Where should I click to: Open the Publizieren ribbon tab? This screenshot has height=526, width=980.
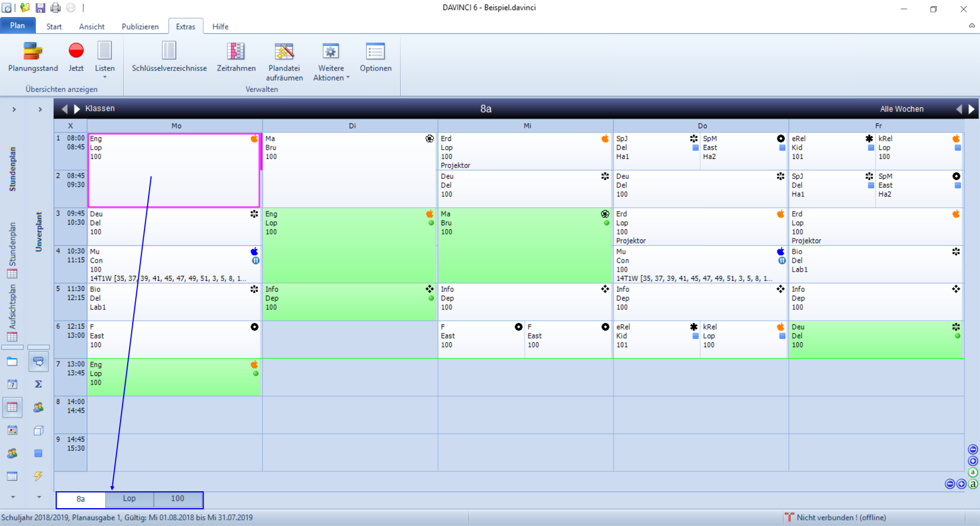[140, 27]
